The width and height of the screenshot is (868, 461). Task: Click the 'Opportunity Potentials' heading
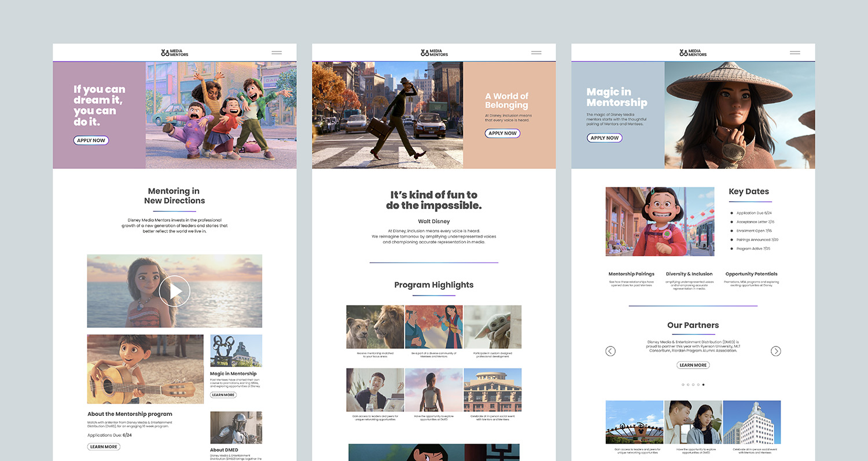(751, 274)
